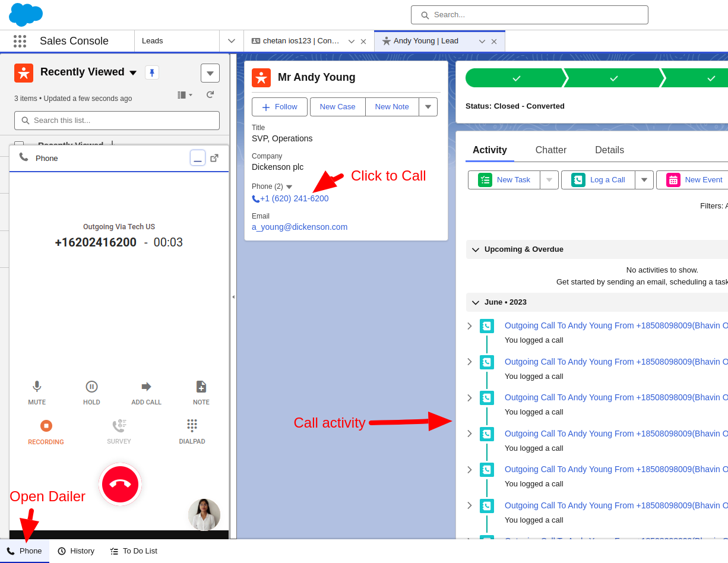Pin the Recently Viewed list view
Viewport: 728px width, 563px height.
click(152, 72)
